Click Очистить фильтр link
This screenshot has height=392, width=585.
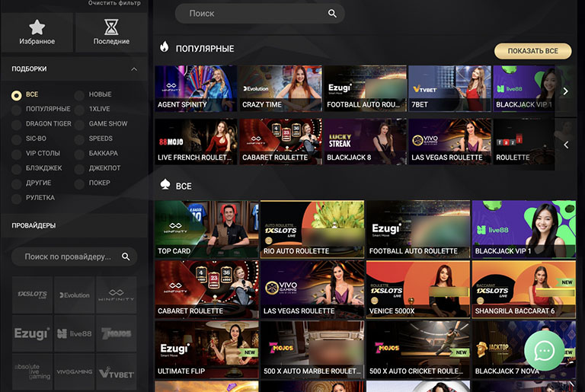coord(114,3)
